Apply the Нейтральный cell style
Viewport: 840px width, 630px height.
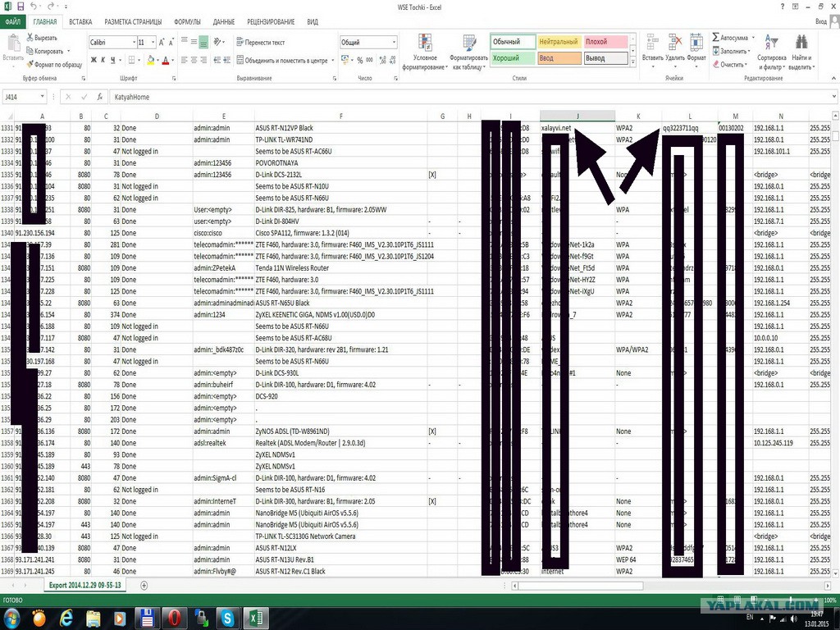(x=559, y=41)
